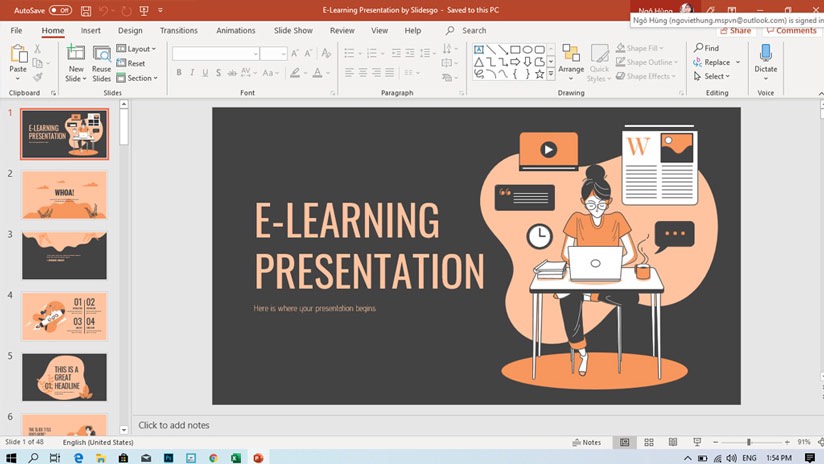824x464 pixels.
Task: Open the File tab
Action: [16, 30]
